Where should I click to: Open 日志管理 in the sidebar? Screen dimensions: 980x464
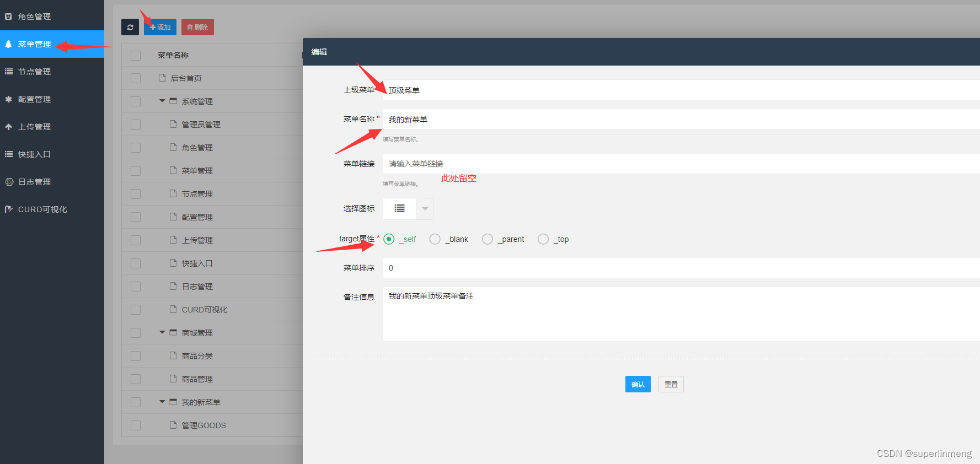pyautogui.click(x=52, y=182)
